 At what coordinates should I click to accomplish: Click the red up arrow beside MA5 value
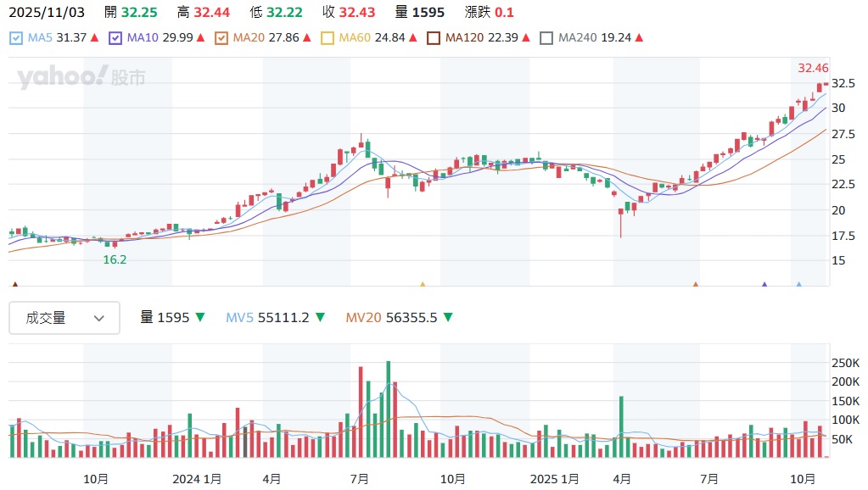(x=95, y=38)
